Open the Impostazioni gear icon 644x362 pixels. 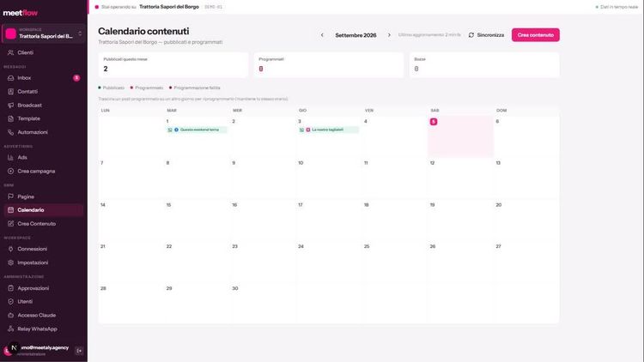click(10, 262)
